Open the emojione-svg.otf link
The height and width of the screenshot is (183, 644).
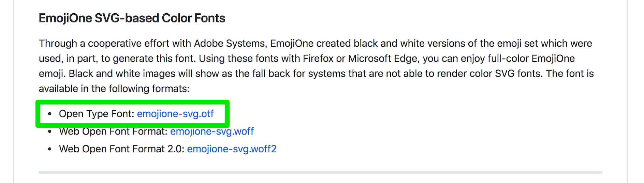(x=175, y=114)
